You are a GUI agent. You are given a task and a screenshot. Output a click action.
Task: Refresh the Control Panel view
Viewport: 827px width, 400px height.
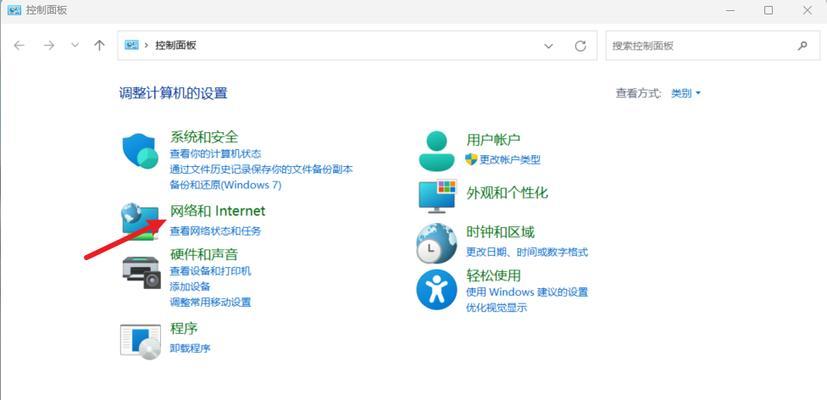point(580,46)
